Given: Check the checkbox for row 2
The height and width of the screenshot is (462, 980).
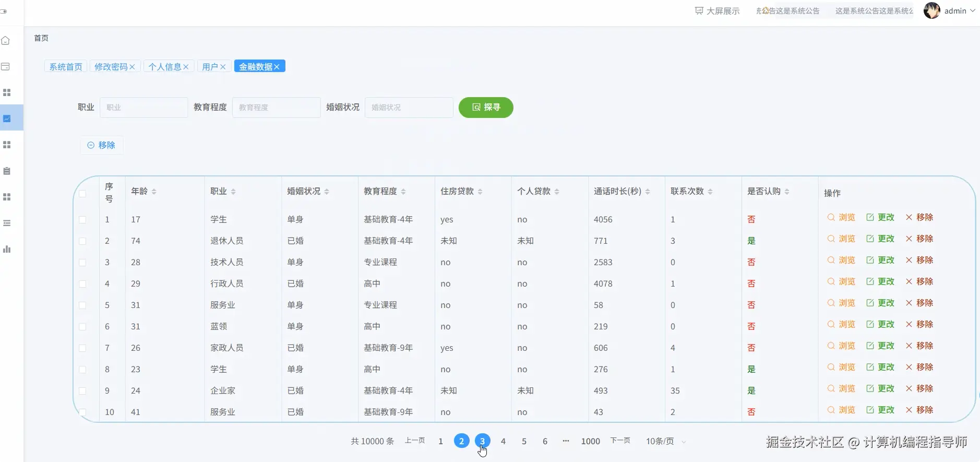Looking at the screenshot, I should 82,241.
